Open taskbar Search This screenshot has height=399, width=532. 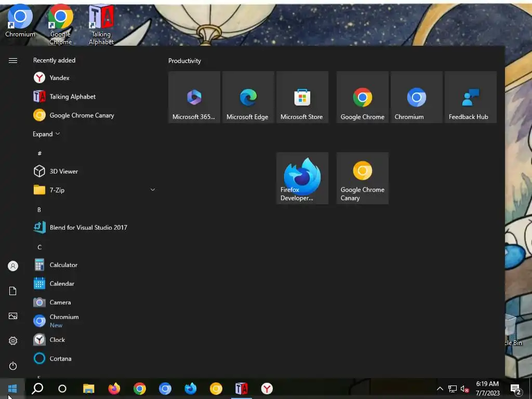coord(37,389)
